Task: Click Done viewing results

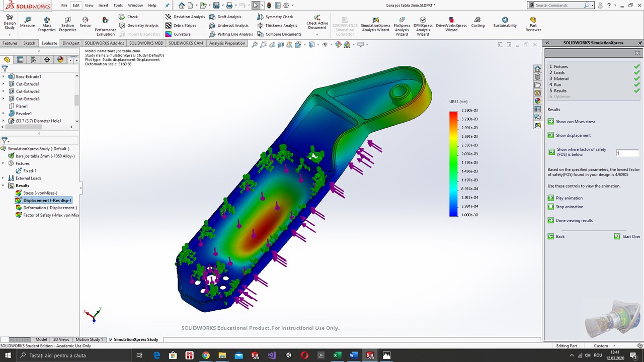Action: click(x=571, y=220)
